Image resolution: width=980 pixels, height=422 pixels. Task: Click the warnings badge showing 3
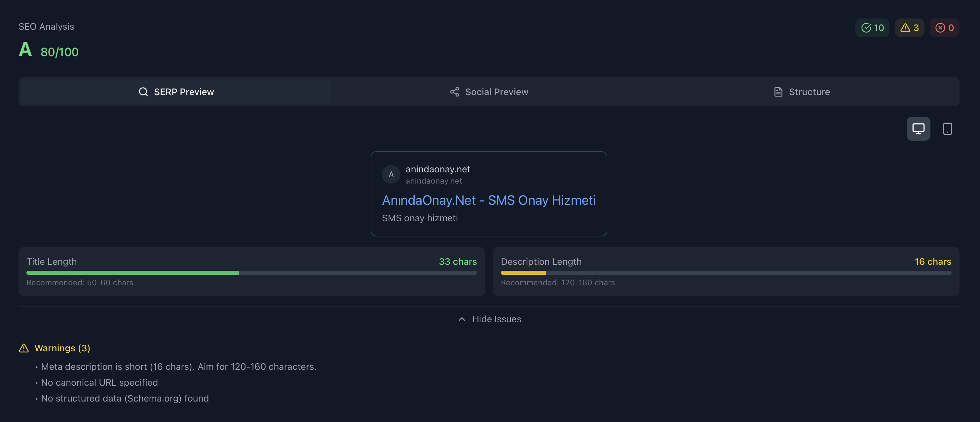tap(909, 28)
